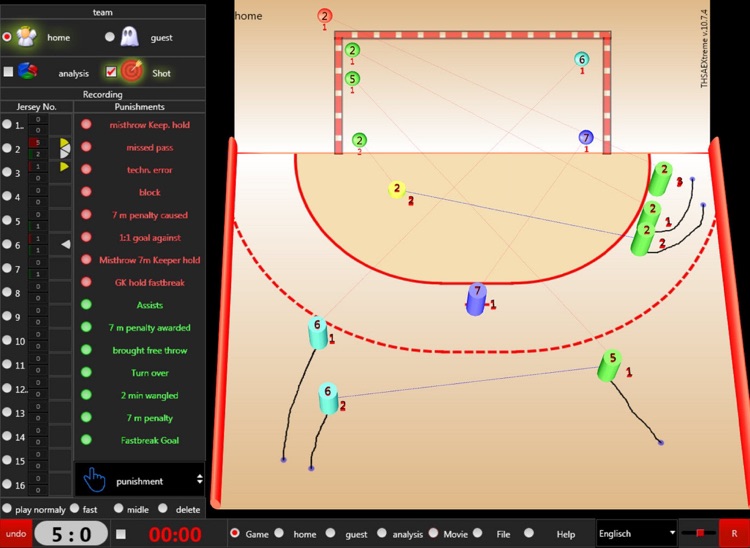750x548 pixels.
Task: Select jersey number 10 radio button
Action: point(7,340)
